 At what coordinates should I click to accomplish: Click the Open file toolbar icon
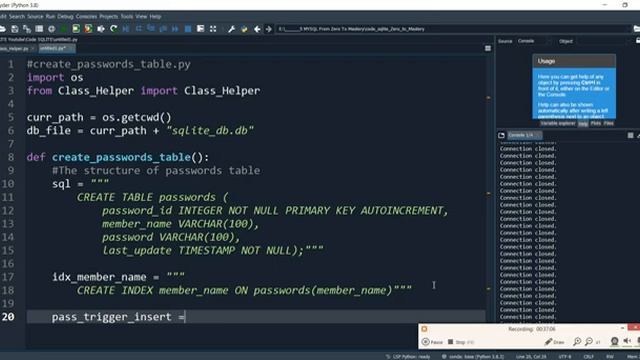(2, 29)
